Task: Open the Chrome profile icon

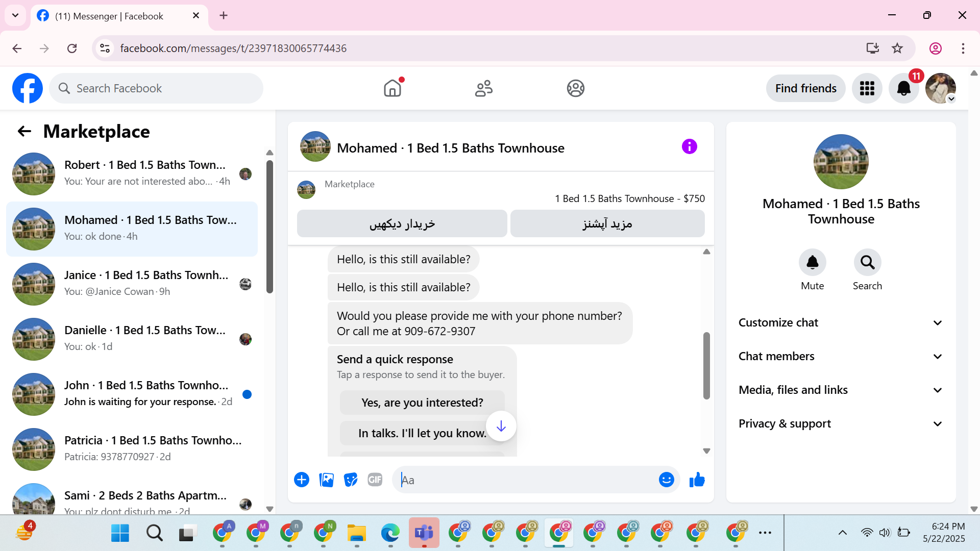Action: (936, 48)
